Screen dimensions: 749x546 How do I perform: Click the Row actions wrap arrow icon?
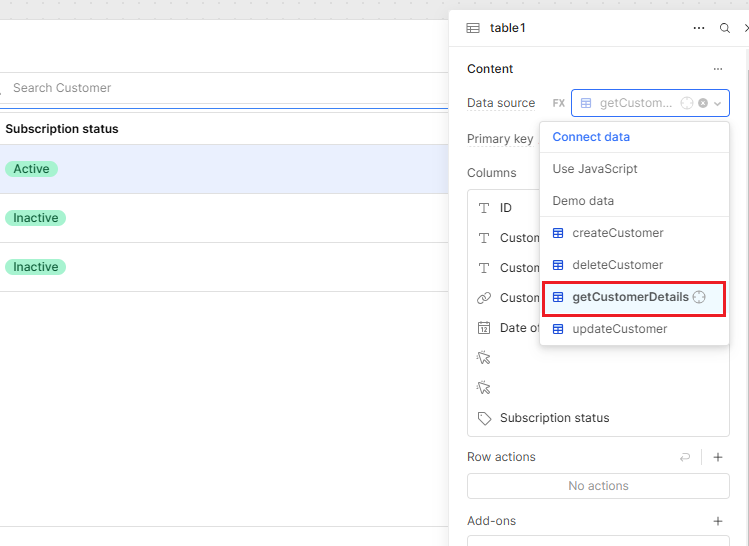[x=685, y=457]
